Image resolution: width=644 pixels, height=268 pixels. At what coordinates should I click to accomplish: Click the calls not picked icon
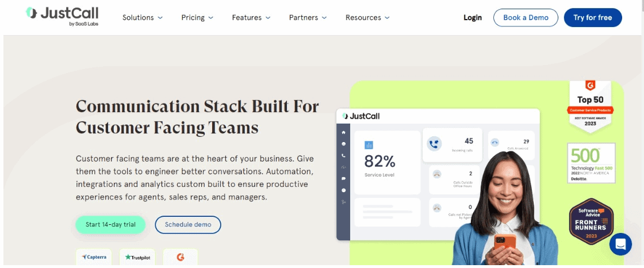(x=438, y=208)
